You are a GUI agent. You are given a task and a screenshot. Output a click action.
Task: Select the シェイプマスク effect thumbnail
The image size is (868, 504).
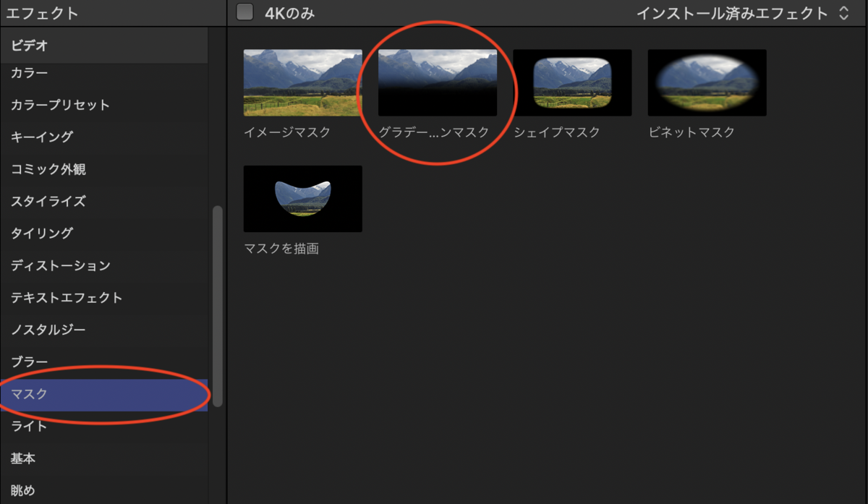tap(572, 82)
